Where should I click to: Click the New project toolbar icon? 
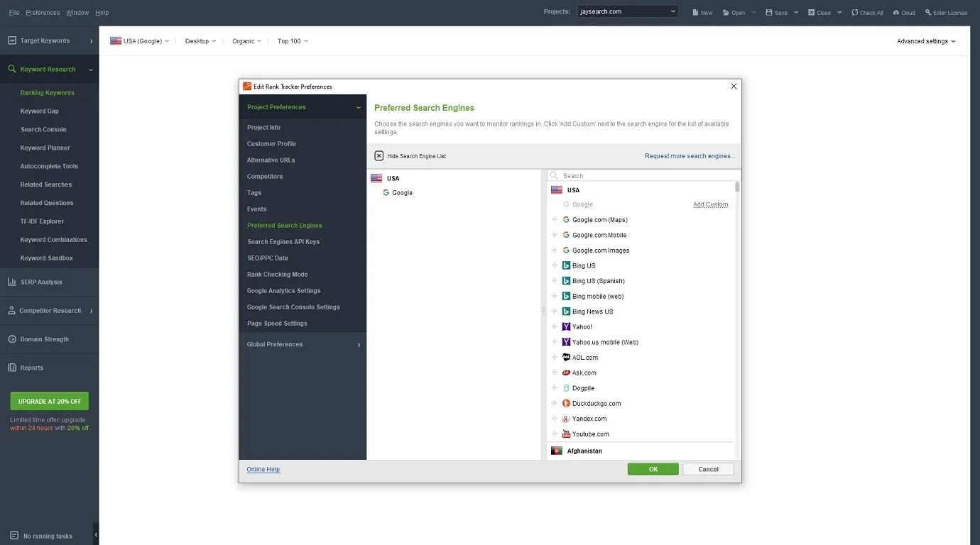(696, 12)
